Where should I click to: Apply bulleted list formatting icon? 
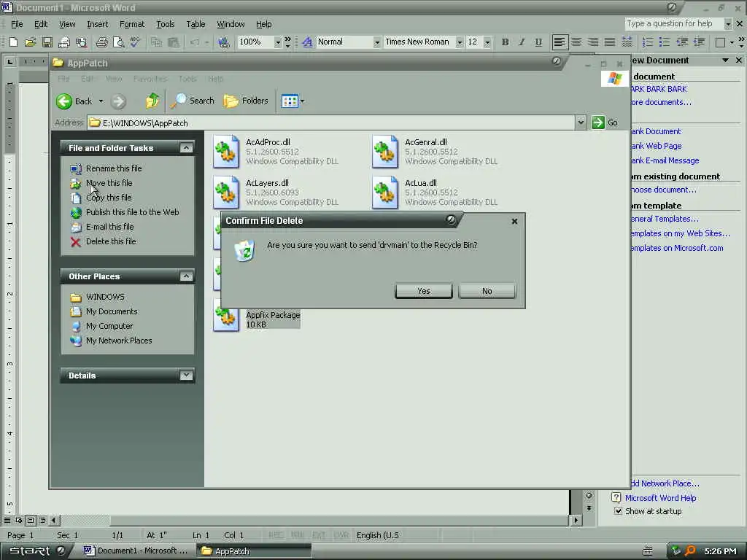click(x=665, y=42)
